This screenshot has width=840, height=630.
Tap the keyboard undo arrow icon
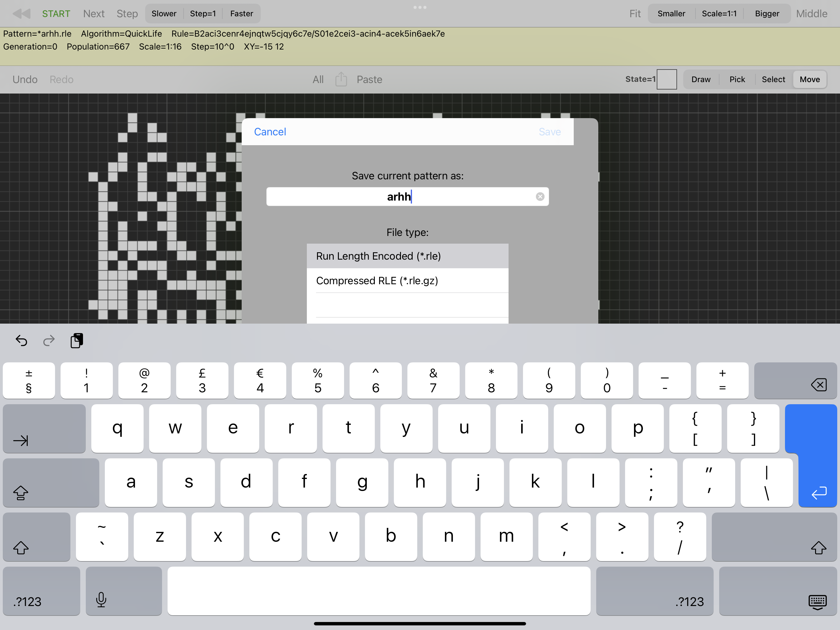[x=21, y=341]
